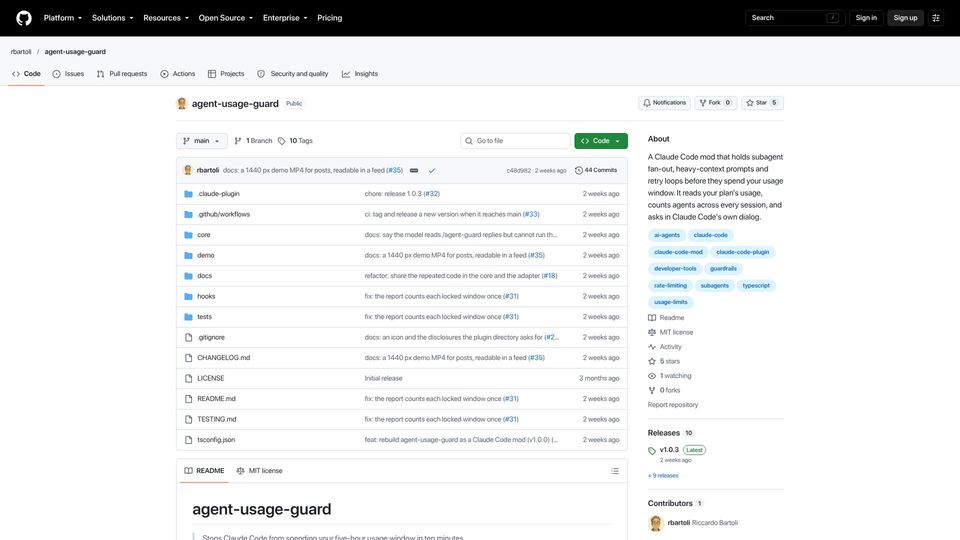Open the README.md file
This screenshot has width=960, height=540.
tap(216, 399)
